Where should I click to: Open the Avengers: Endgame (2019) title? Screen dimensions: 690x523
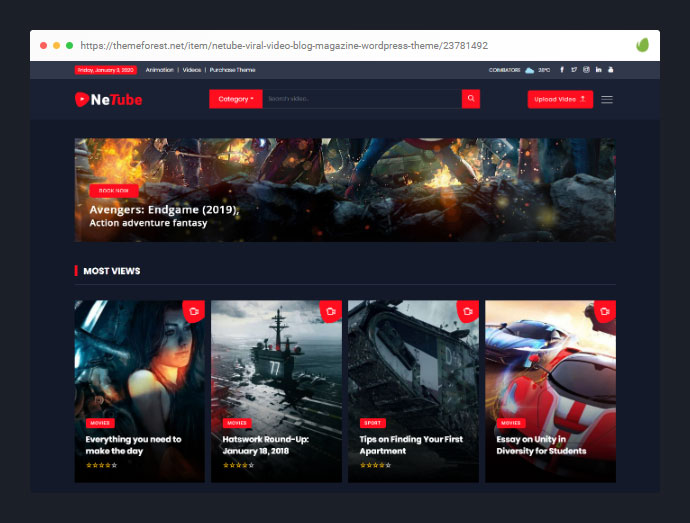(164, 210)
